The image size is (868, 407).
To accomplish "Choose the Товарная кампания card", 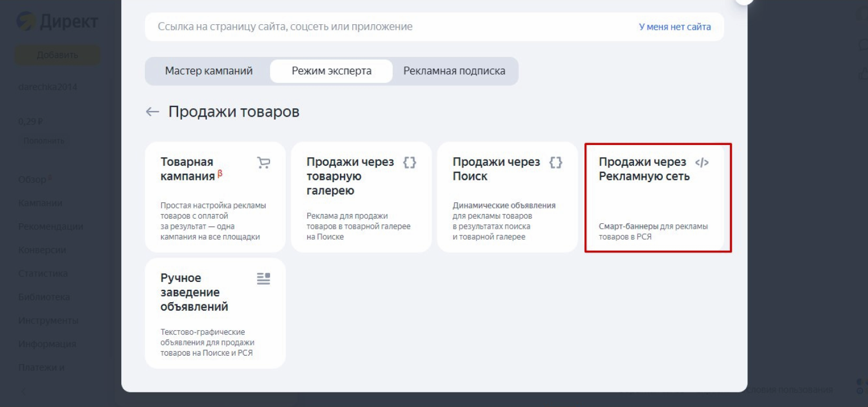I will [x=215, y=197].
